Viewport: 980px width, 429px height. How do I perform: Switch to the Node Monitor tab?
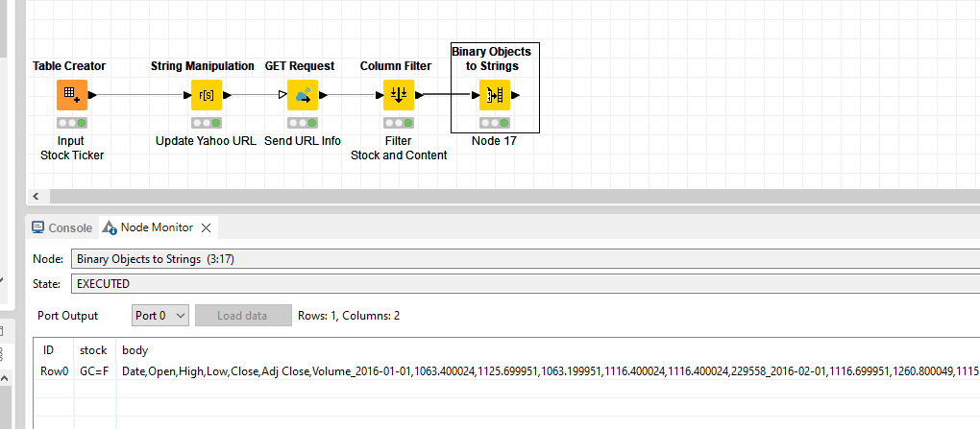pyautogui.click(x=157, y=227)
